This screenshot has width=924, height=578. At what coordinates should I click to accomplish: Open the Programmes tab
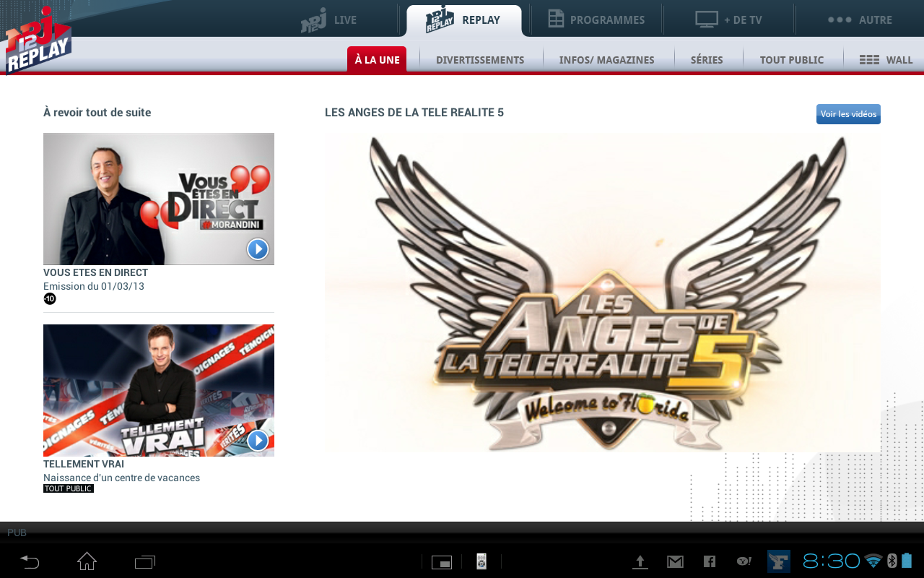596,20
